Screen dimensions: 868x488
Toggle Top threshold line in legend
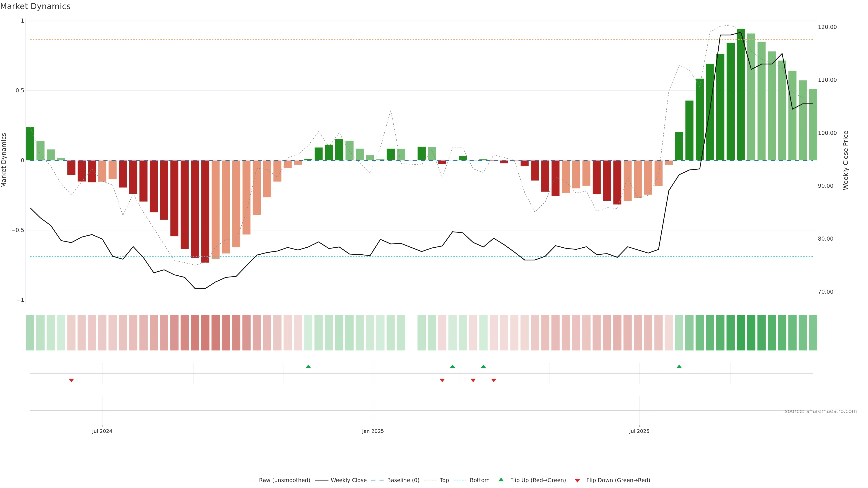(x=444, y=480)
